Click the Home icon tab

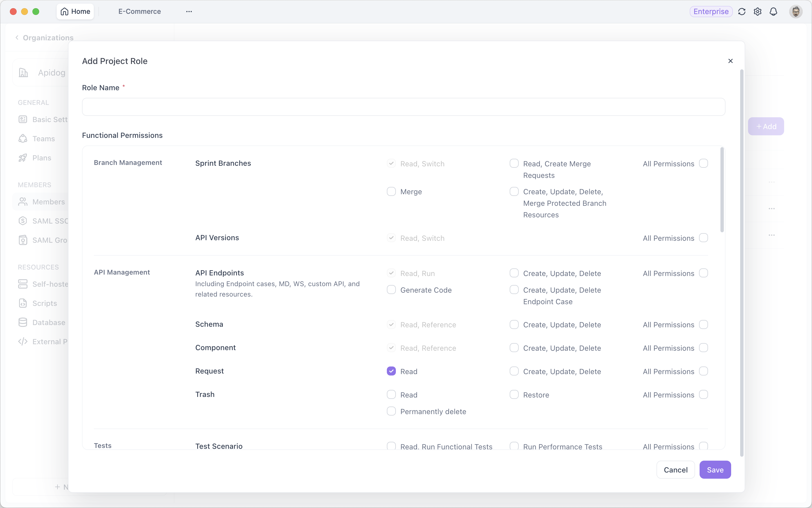[75, 12]
